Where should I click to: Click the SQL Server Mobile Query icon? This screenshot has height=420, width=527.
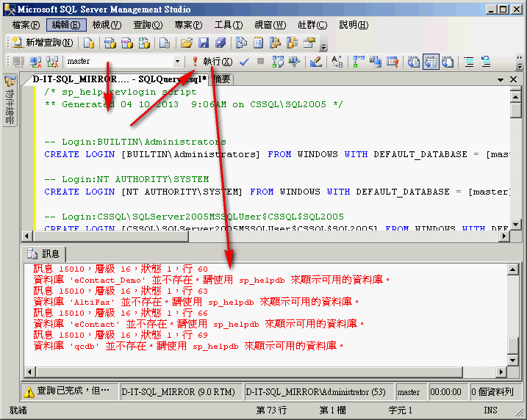tap(165, 43)
